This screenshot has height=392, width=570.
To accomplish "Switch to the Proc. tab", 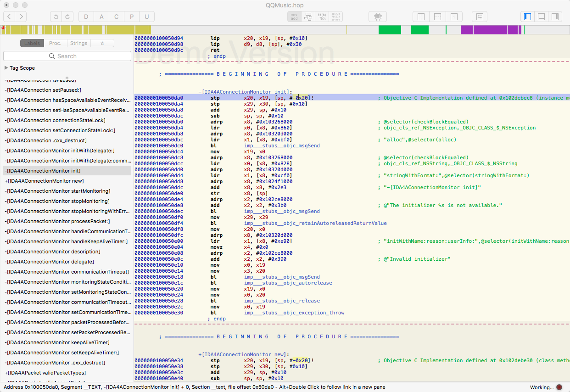I will pos(55,43).
